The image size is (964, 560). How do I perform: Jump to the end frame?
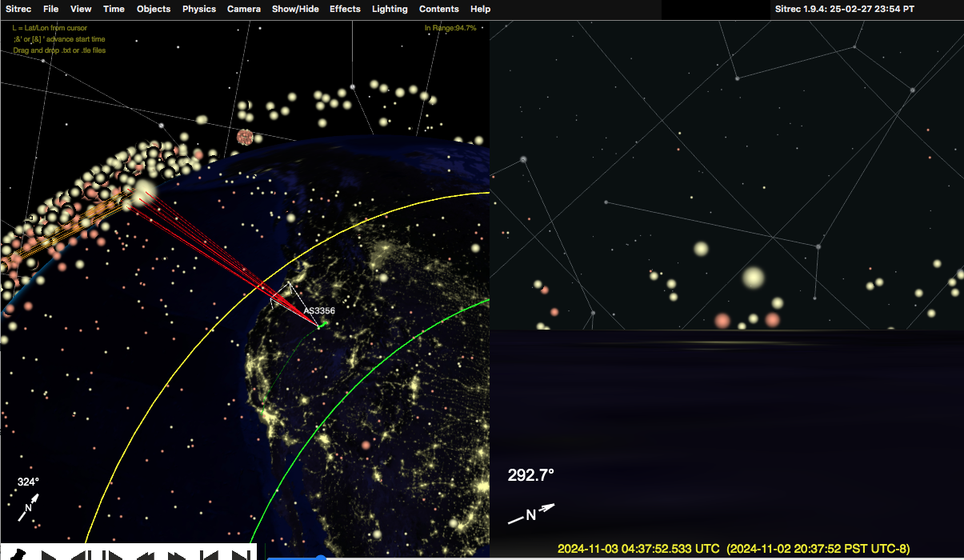point(240,554)
